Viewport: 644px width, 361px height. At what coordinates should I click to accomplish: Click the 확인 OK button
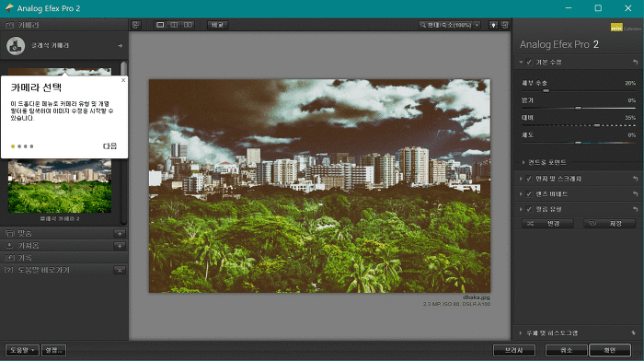610,350
